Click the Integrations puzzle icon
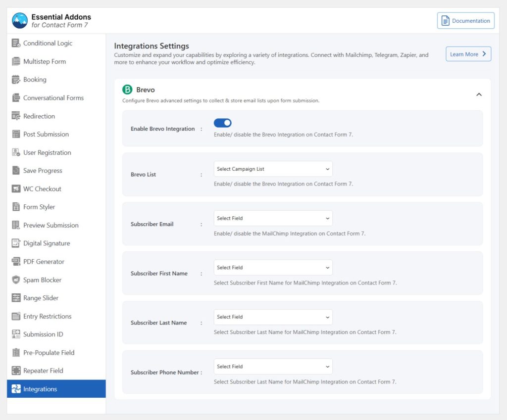Screen dimensions: 507x420 (16, 389)
